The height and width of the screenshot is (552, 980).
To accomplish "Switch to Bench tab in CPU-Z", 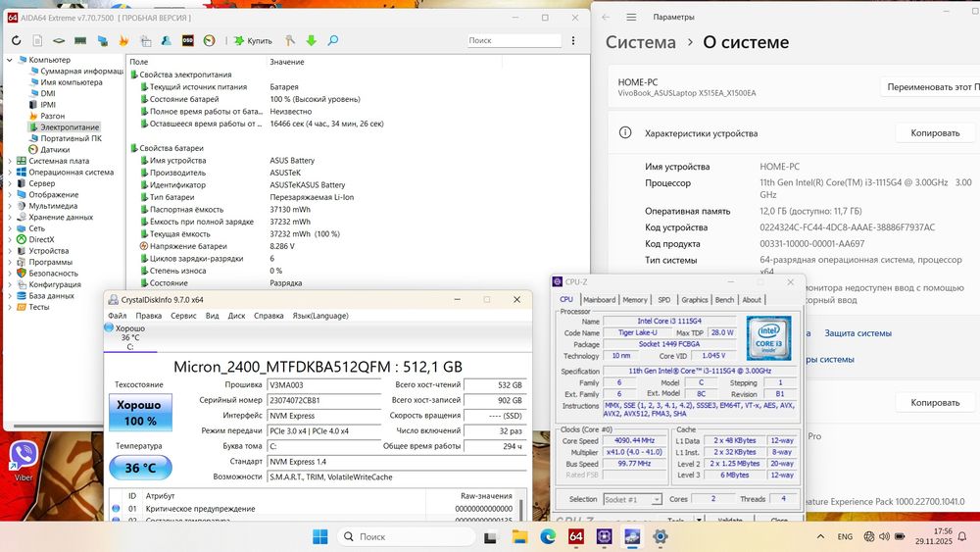I will click(724, 300).
